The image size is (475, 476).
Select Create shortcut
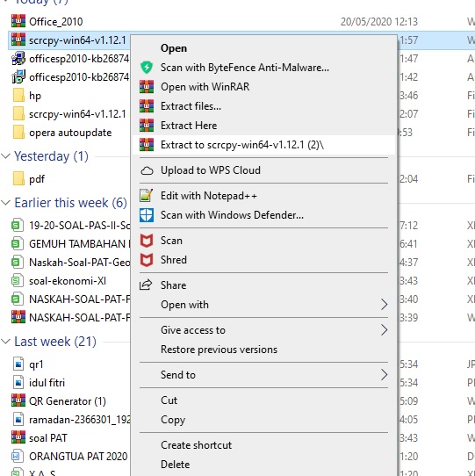[263, 445]
